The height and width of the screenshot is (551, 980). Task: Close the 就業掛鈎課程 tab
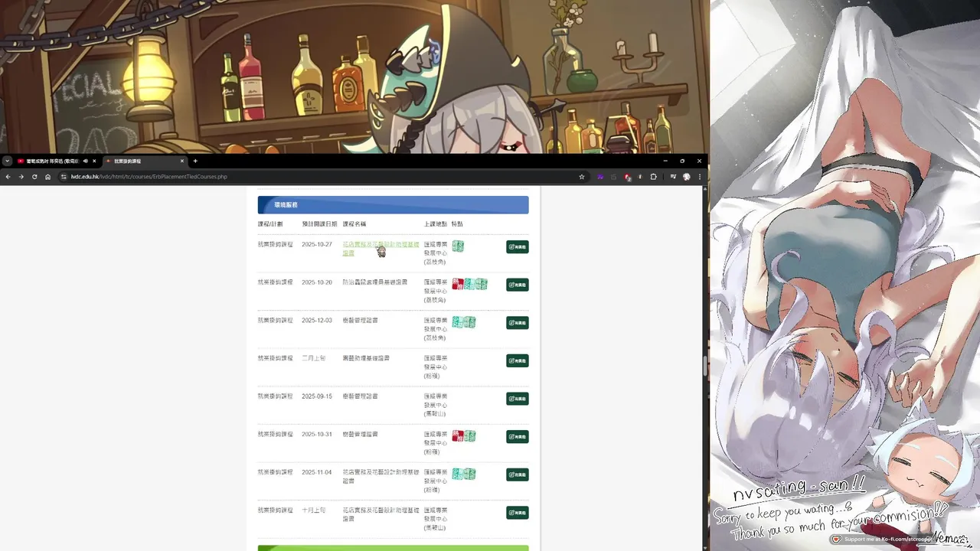[x=182, y=161]
